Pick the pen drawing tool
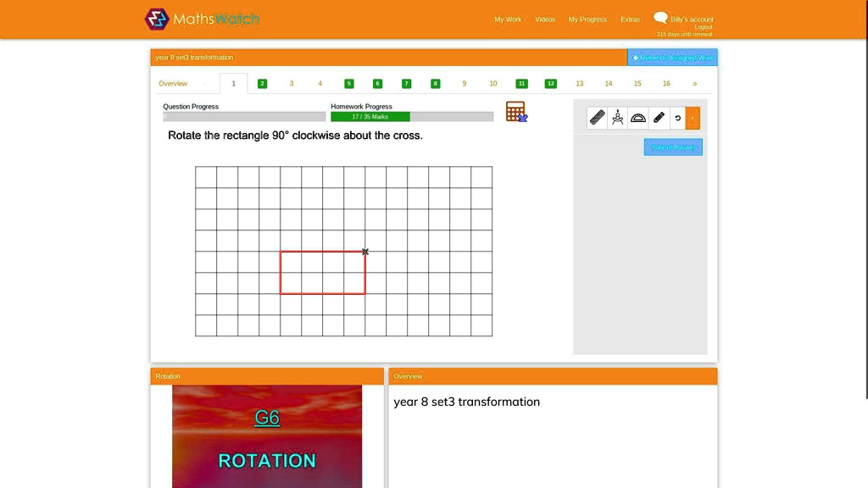The image size is (868, 488). [x=659, y=118]
